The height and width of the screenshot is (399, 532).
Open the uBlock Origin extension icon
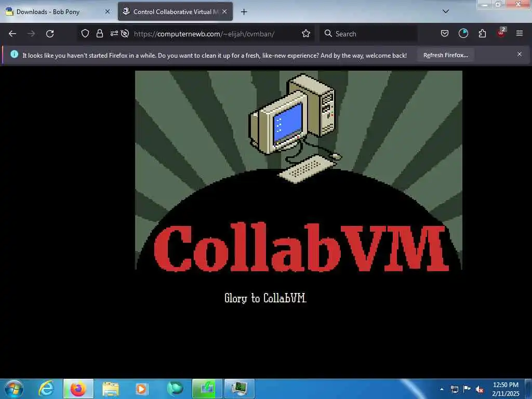coord(501,33)
